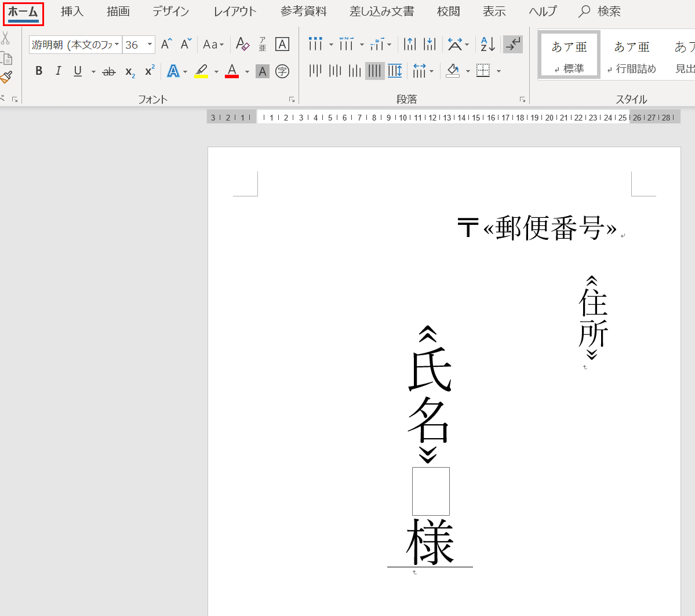Expand text effects dropdown arrow
The image size is (695, 616).
185,71
